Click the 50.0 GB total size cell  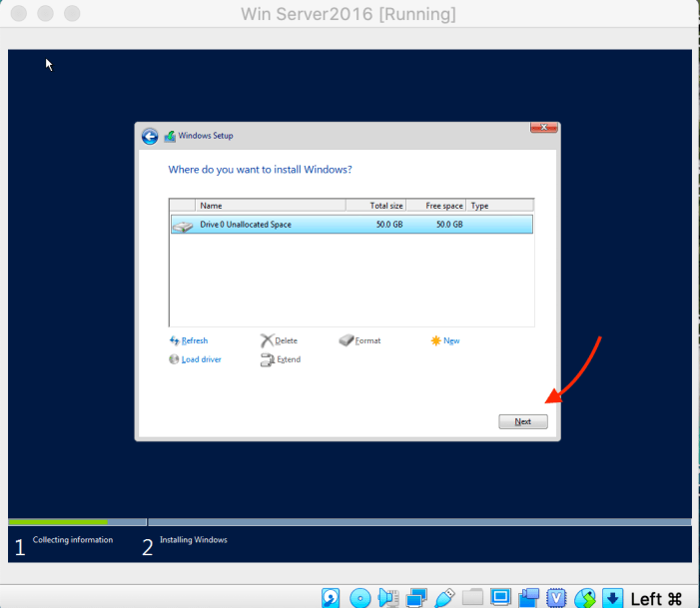point(389,224)
